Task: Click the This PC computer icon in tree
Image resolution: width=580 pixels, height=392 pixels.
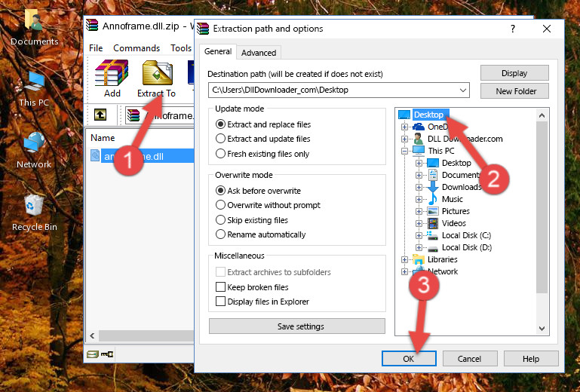Action: coord(419,151)
